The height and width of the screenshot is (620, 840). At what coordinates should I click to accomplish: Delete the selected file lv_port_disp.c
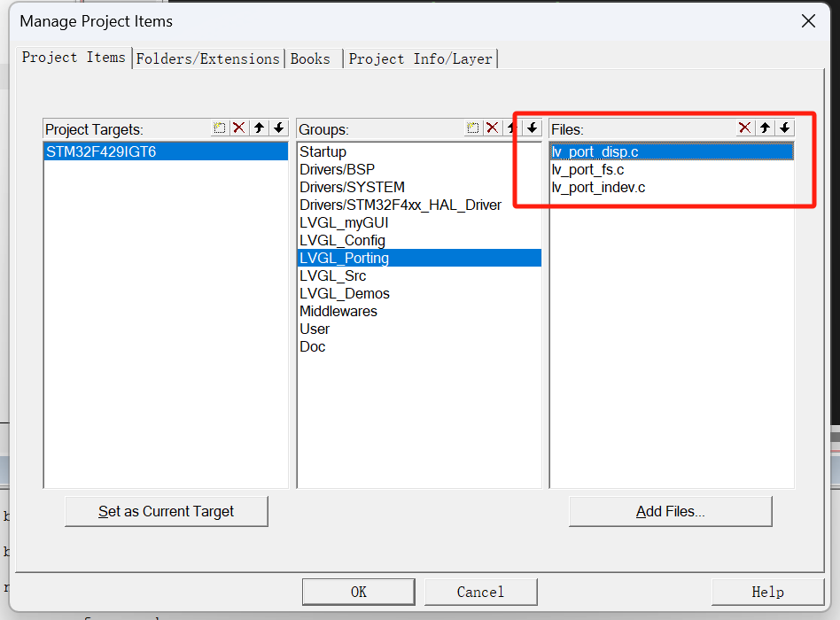pos(744,128)
